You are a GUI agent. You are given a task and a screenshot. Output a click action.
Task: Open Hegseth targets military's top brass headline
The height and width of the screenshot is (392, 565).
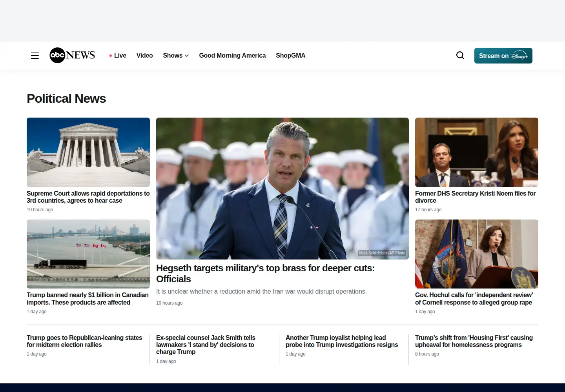[x=266, y=274]
